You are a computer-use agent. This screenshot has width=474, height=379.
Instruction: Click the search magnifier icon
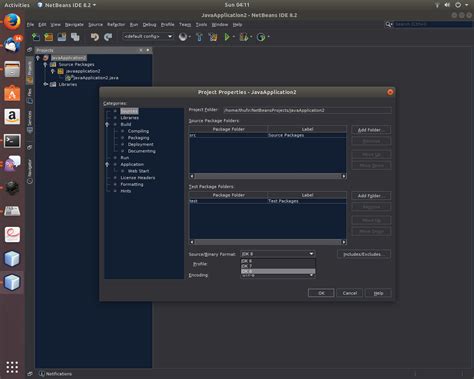(x=388, y=24)
